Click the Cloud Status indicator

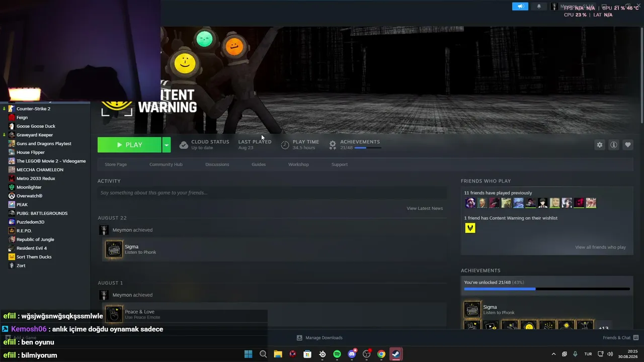pos(204,145)
